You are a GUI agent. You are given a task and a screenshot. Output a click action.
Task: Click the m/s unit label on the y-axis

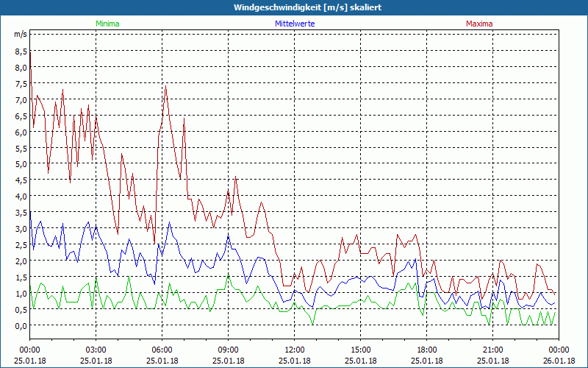point(21,34)
